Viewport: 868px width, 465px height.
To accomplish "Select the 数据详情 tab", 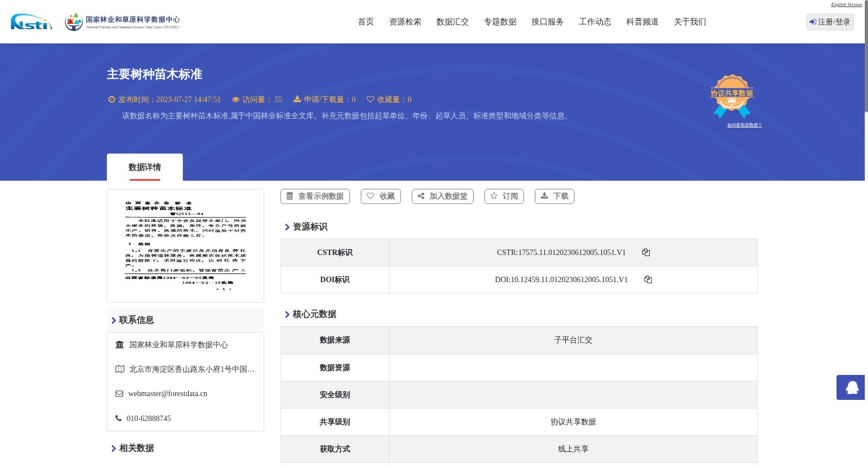I will [x=145, y=167].
